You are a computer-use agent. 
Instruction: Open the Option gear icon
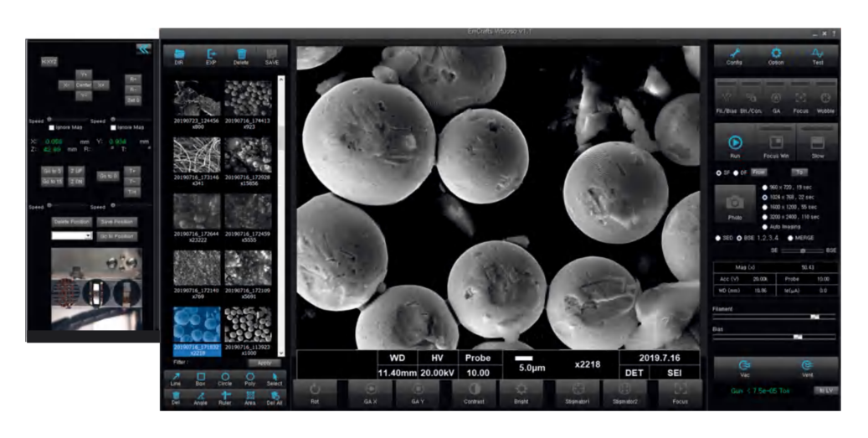(x=776, y=56)
